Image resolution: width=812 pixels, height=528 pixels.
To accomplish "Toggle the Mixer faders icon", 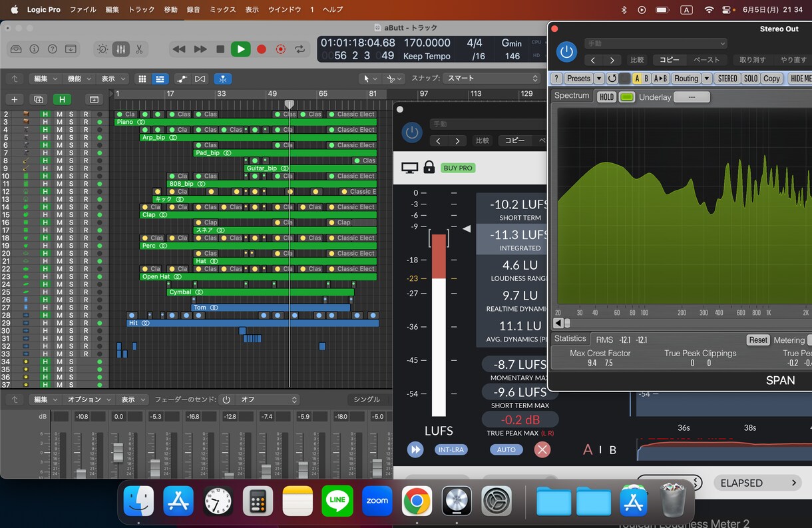I will tap(120, 49).
